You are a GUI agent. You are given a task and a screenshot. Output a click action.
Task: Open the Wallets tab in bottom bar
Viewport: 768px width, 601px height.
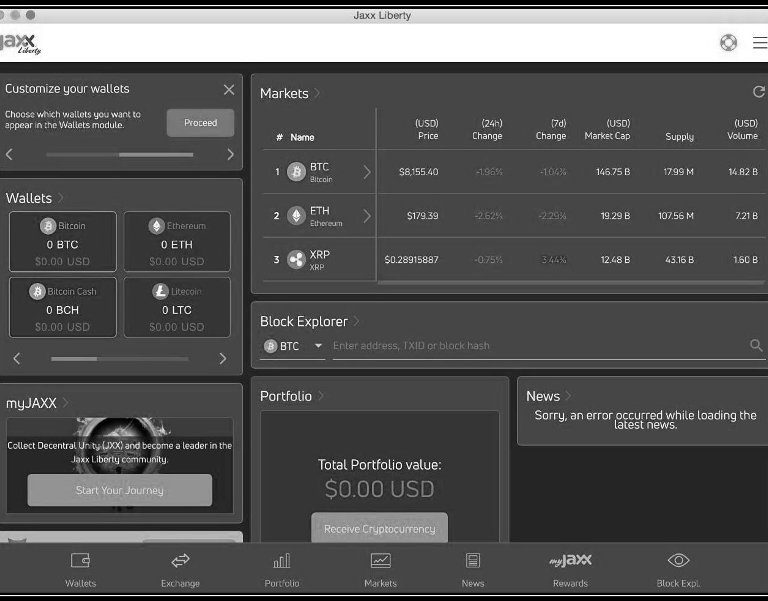coord(80,570)
